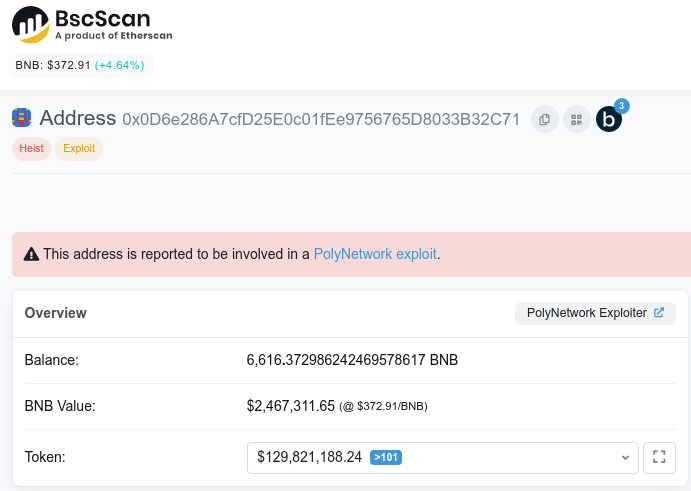Click external link icon beside PolyNetwork Exploiter

659,313
